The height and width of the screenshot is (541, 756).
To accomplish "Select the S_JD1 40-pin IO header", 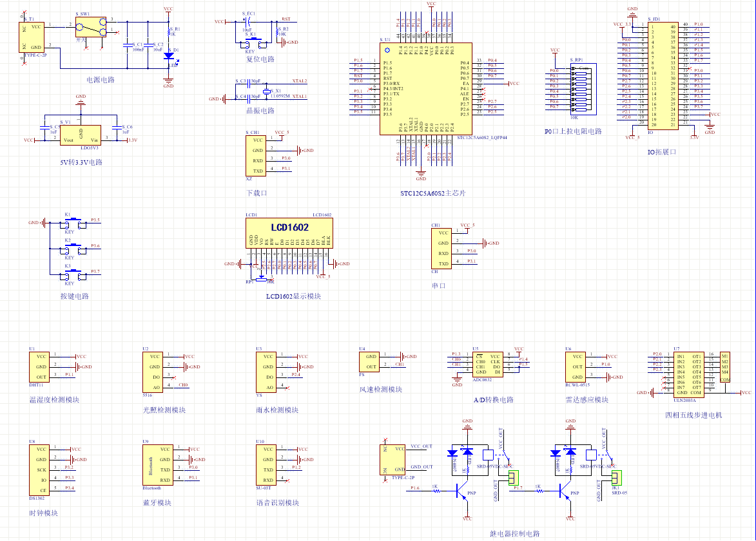I will coord(663,75).
